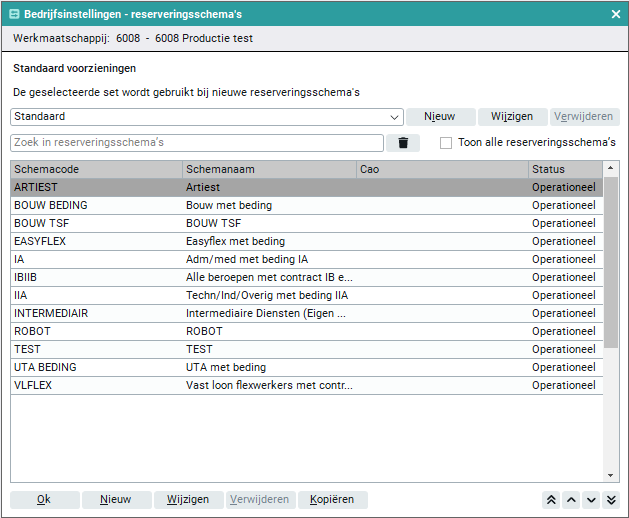Click the Ok button
Screen dimensions: 629x518
pos(45,500)
